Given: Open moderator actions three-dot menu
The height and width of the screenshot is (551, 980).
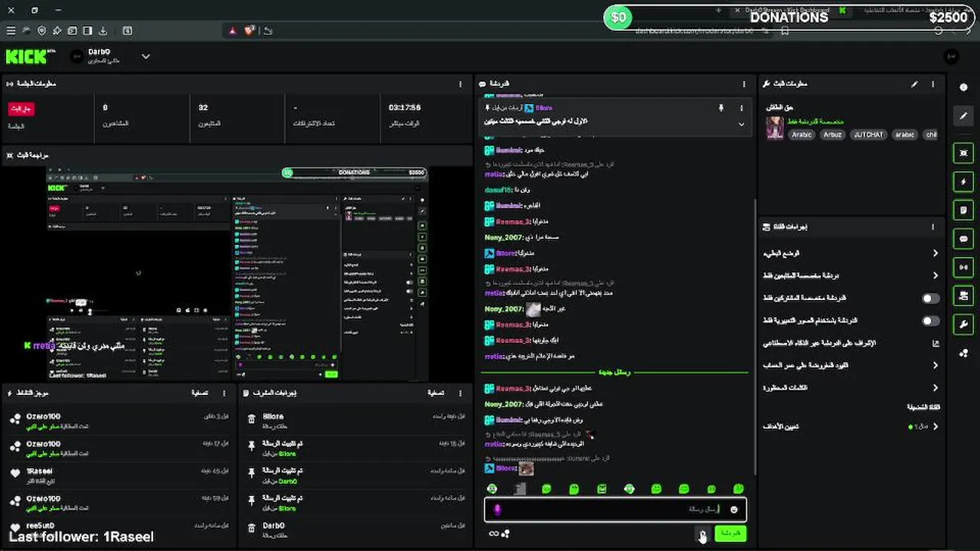Looking at the screenshot, I should [x=460, y=393].
